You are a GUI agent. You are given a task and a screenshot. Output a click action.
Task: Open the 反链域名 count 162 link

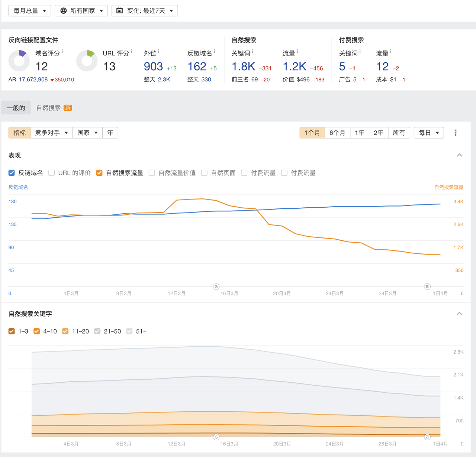pyautogui.click(x=197, y=67)
